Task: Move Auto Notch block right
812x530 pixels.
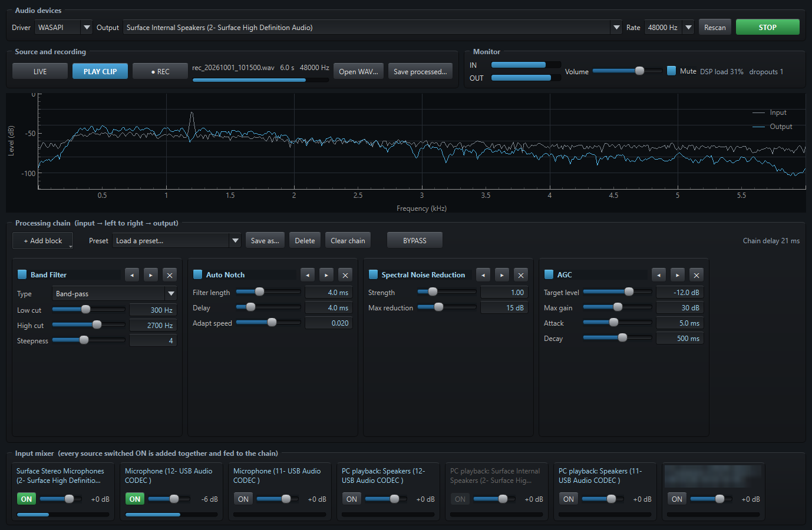Action: [326, 275]
